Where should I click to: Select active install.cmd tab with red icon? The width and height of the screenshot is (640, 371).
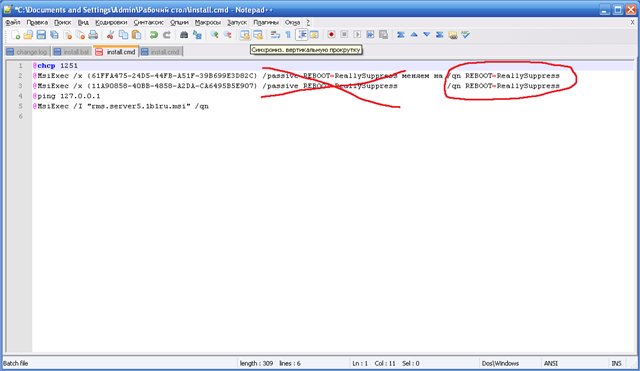click(x=116, y=52)
